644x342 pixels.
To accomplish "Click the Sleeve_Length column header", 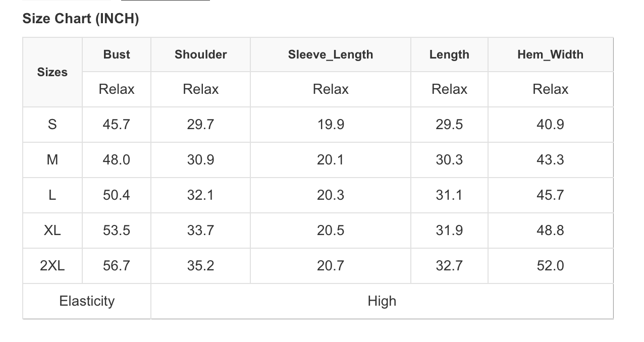I will pyautogui.click(x=331, y=54).
